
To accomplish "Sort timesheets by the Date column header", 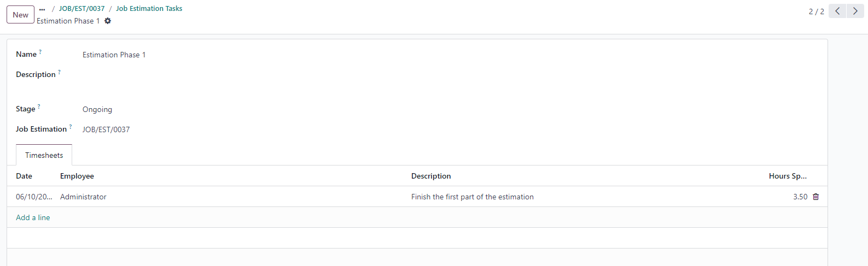I will coord(24,176).
